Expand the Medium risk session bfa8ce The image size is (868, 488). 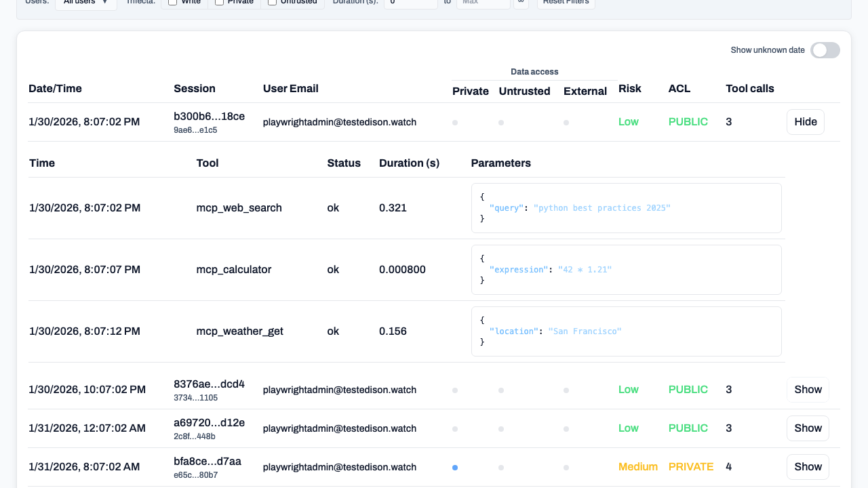click(x=807, y=467)
